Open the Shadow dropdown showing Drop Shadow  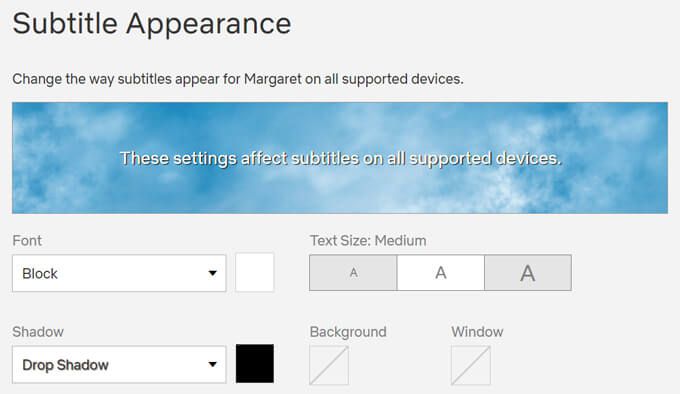[x=119, y=365]
